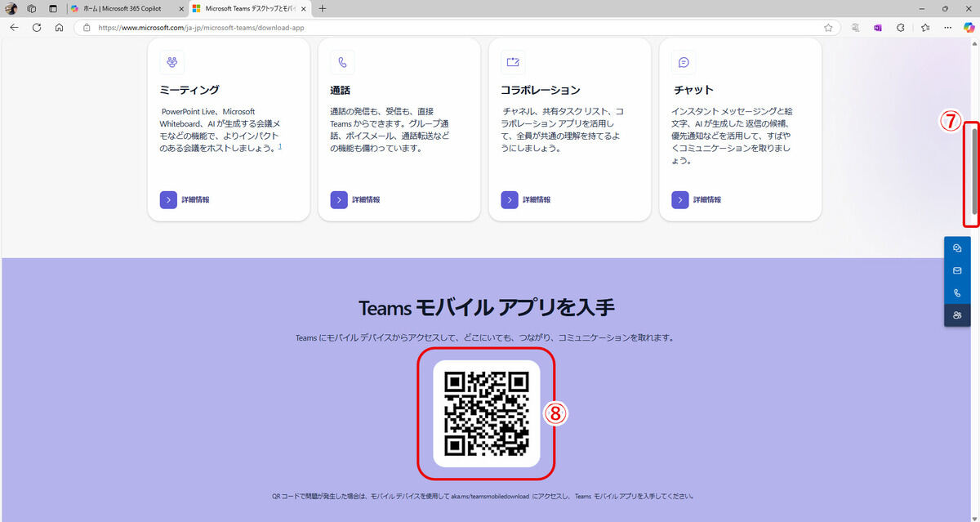The width and height of the screenshot is (980, 522).
Task: Click the address bar URL field
Action: point(457,27)
